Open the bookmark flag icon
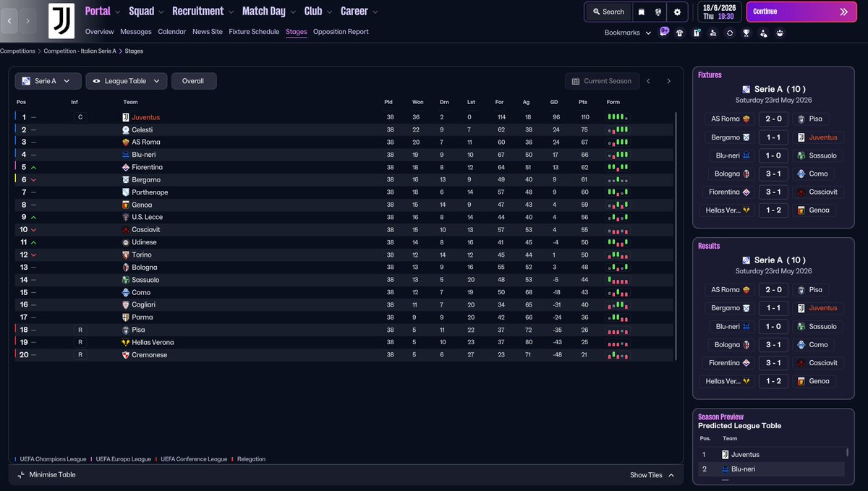Viewport: 868px width, 491px height. [641, 12]
